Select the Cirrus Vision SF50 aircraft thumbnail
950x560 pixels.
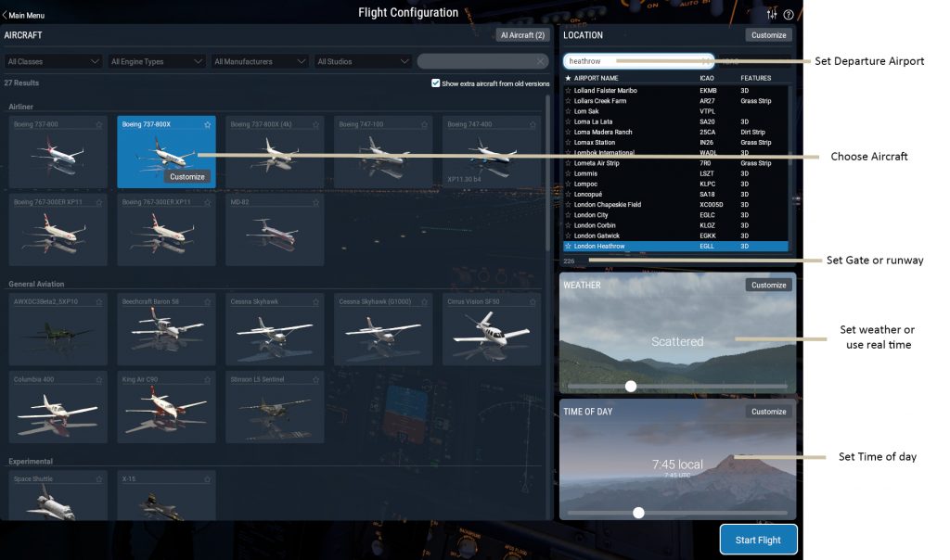click(492, 329)
